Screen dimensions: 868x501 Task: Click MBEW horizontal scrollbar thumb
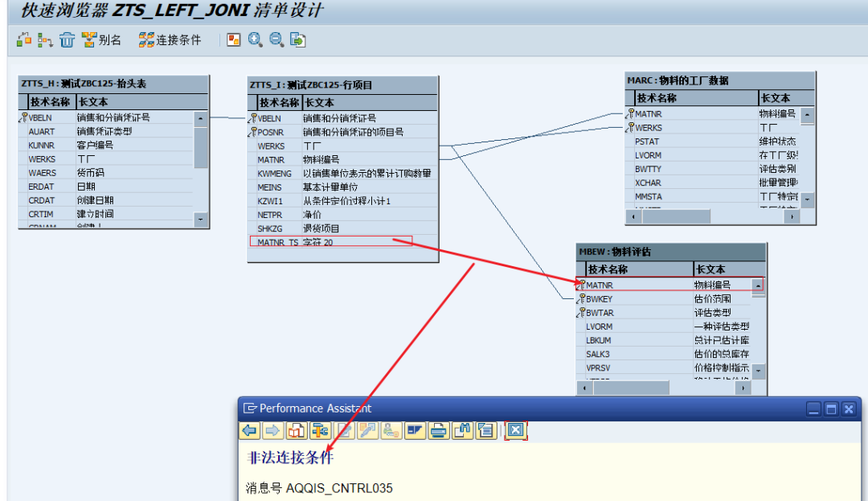(x=631, y=388)
